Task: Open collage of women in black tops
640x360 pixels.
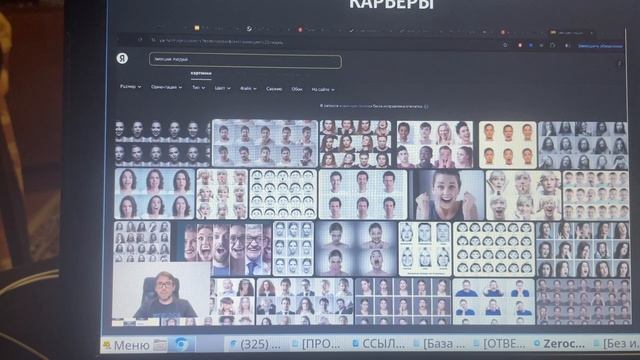Action: 355,144
